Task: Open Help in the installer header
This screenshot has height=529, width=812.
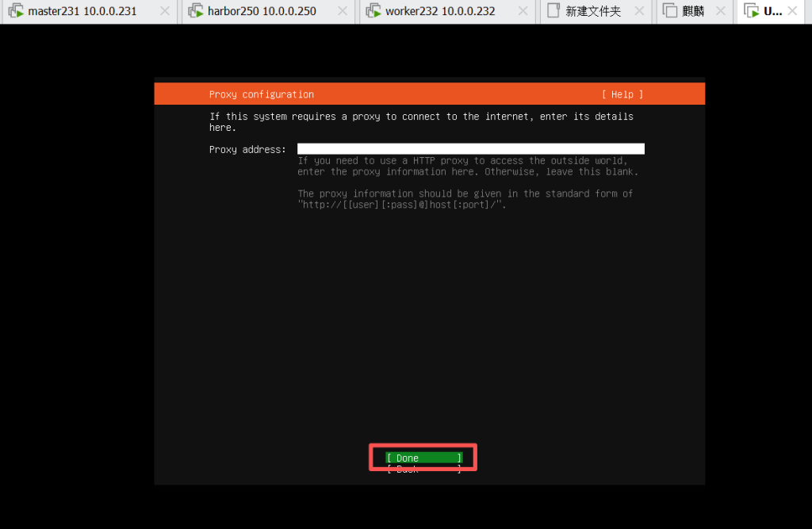Action: click(x=622, y=94)
